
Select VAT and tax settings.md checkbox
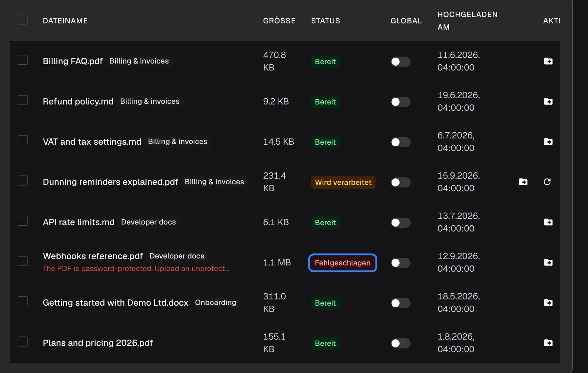[x=23, y=140]
